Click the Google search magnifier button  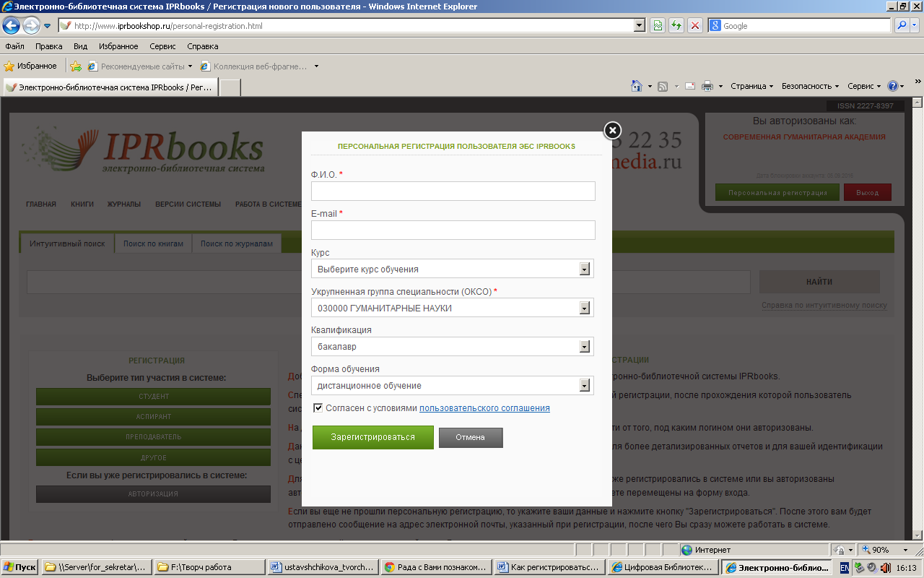(902, 25)
